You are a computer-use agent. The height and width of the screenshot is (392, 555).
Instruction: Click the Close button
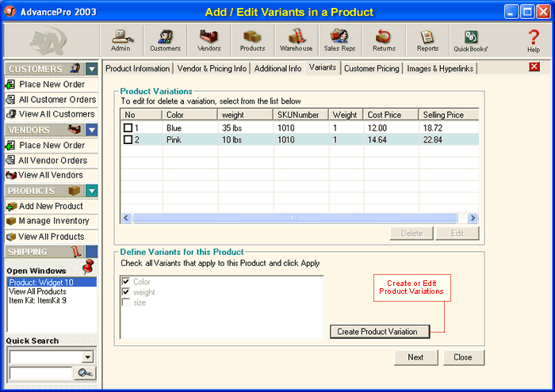[463, 357]
